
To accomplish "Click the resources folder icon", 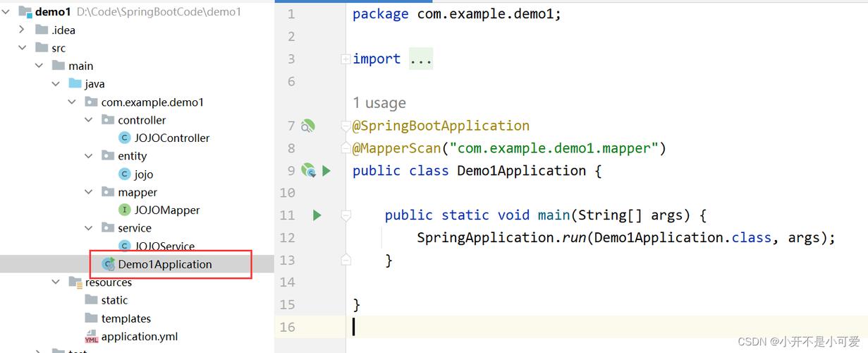I will point(75,282).
